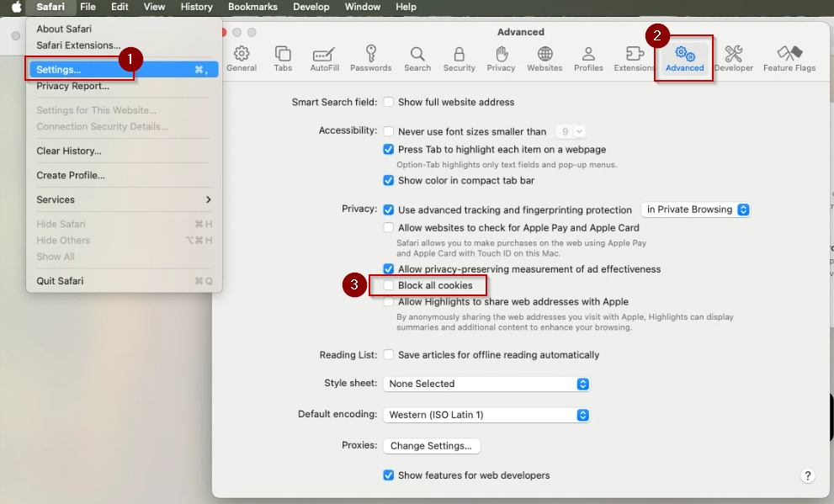Enable Block all cookies

click(x=389, y=285)
